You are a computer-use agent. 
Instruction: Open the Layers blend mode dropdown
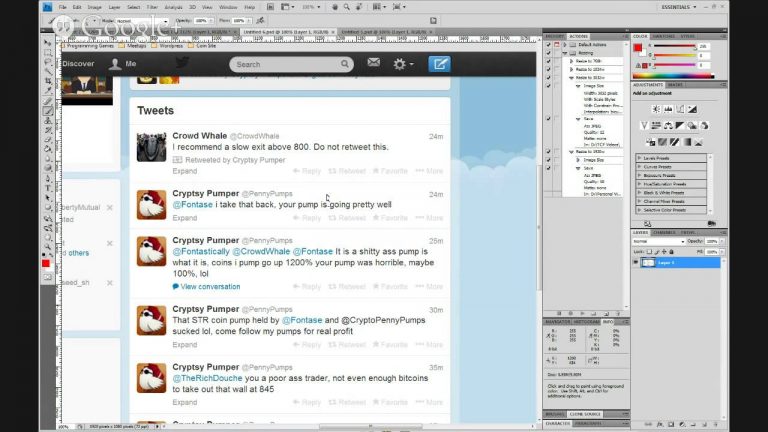(x=658, y=241)
